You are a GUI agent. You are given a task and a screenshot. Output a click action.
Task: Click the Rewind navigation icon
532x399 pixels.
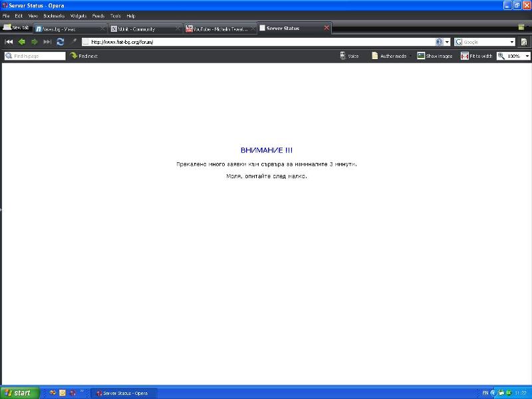[9, 42]
